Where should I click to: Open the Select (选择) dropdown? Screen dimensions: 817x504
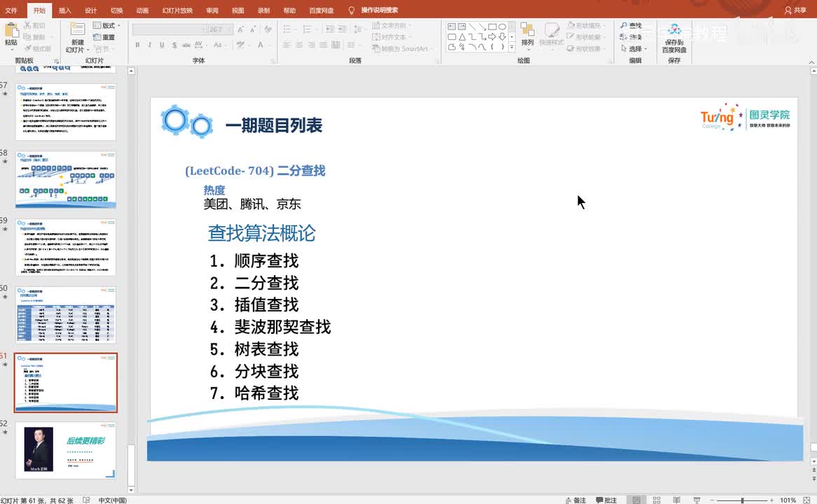tap(633, 48)
